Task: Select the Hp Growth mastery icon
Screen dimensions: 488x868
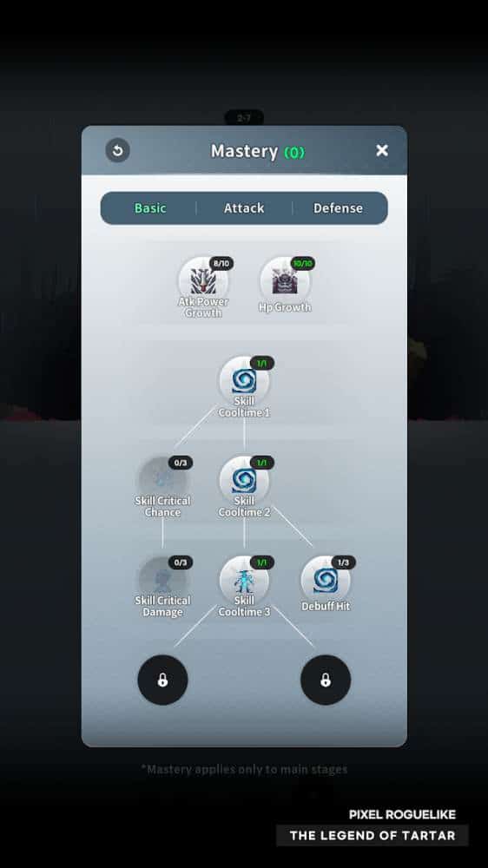Action: coord(286,281)
